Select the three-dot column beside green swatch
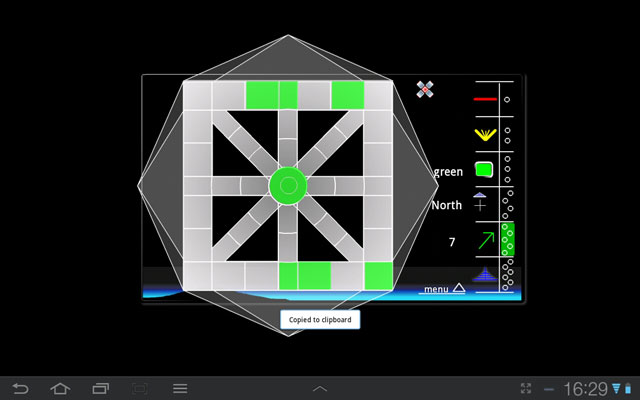Image resolution: width=640 pixels, height=400 pixels. click(x=507, y=169)
